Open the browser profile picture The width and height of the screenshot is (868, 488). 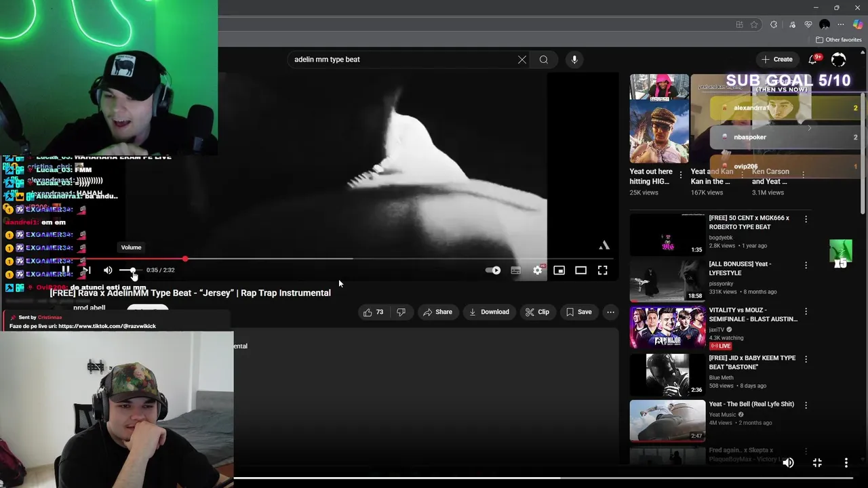(x=825, y=24)
